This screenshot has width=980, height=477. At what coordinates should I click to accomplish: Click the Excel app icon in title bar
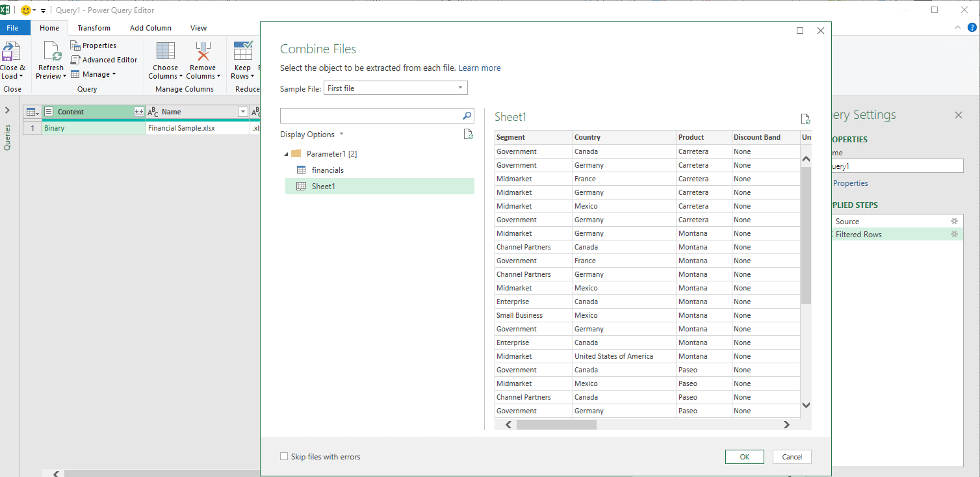(5, 10)
